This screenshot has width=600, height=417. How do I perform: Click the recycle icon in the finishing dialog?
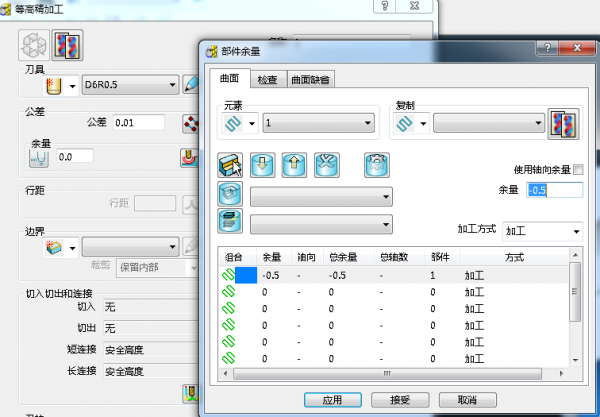click(x=34, y=45)
